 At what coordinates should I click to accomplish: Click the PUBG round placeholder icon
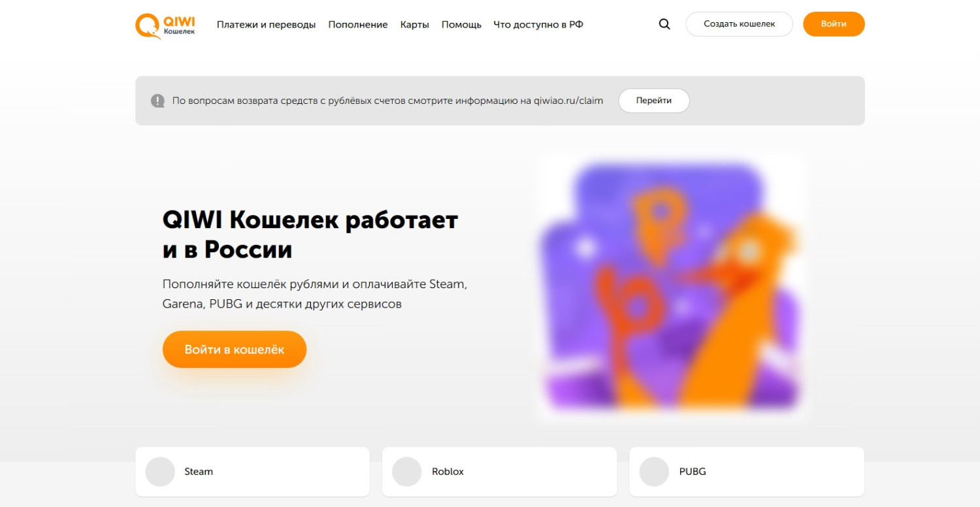click(654, 472)
